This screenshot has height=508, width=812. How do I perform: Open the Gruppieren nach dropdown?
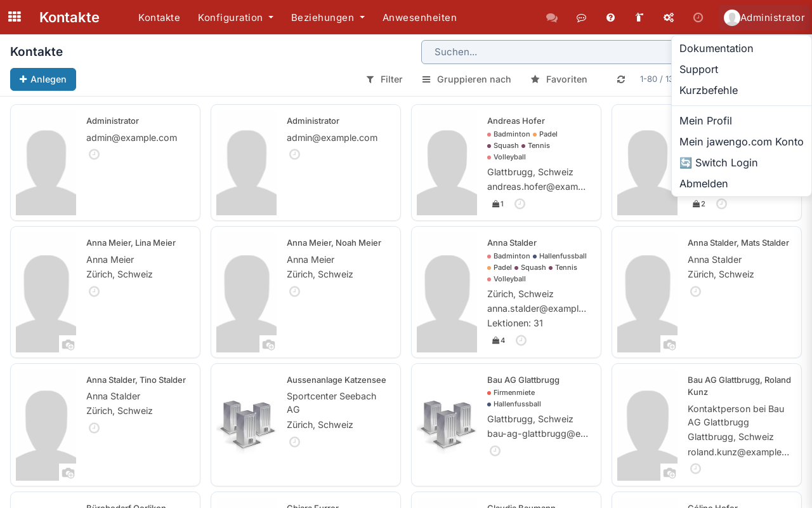point(467,79)
